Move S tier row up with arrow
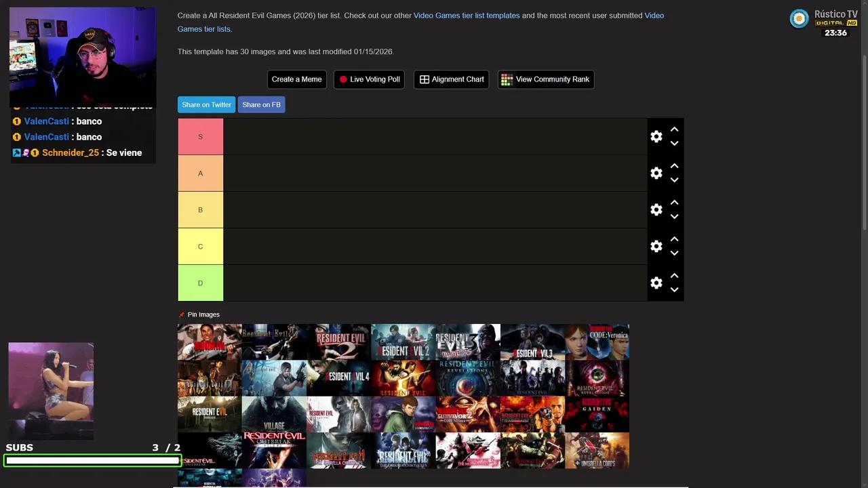 click(674, 129)
